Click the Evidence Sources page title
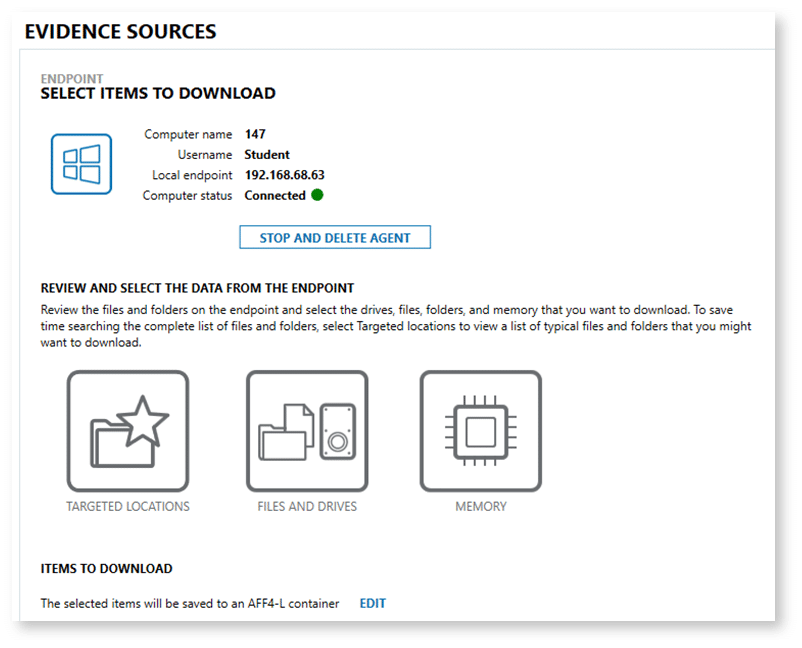Image resolution: width=802 pixels, height=648 pixels. [x=119, y=31]
